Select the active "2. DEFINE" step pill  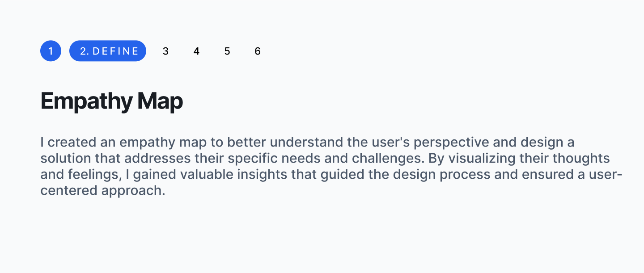tap(108, 51)
